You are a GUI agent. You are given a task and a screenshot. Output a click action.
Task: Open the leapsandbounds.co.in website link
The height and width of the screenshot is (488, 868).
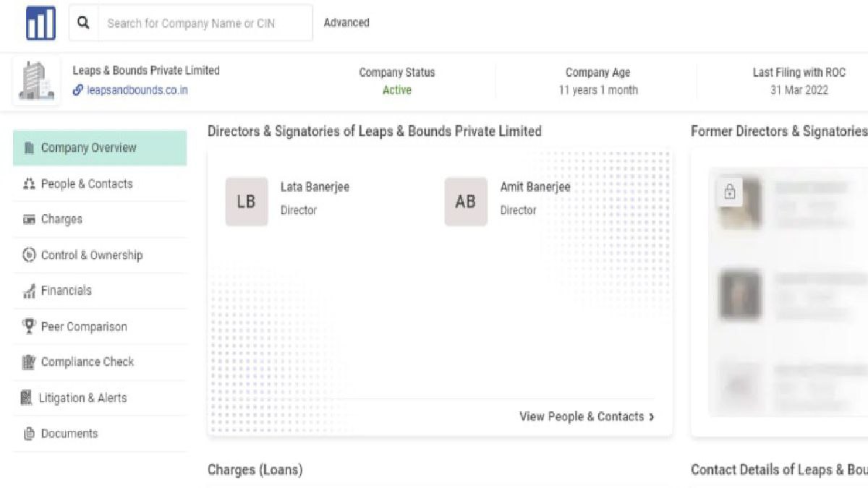(137, 90)
